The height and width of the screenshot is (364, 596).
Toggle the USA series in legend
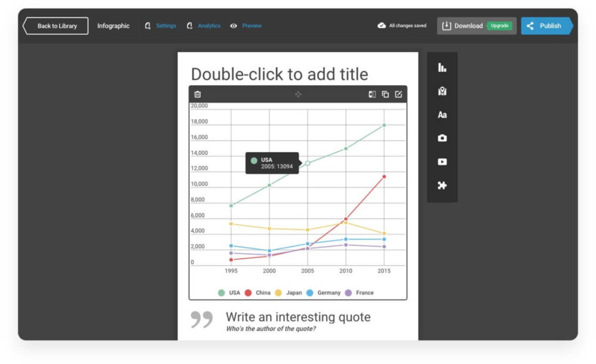229,293
